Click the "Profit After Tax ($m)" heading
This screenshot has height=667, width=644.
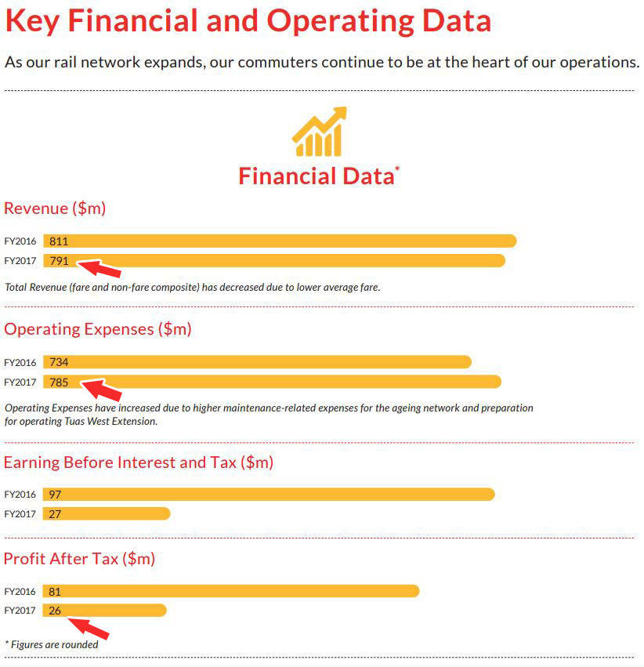pos(80,559)
